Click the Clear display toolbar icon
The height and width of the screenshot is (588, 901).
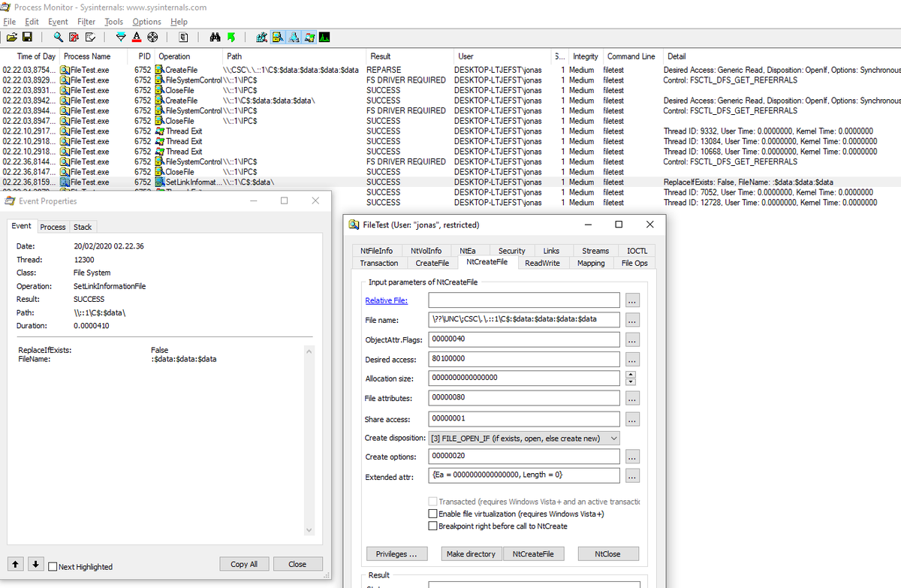90,38
